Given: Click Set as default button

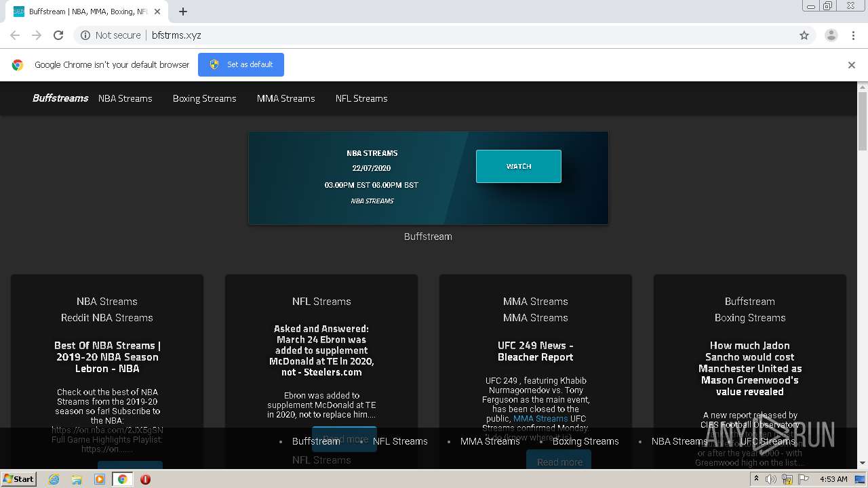Looking at the screenshot, I should (241, 64).
